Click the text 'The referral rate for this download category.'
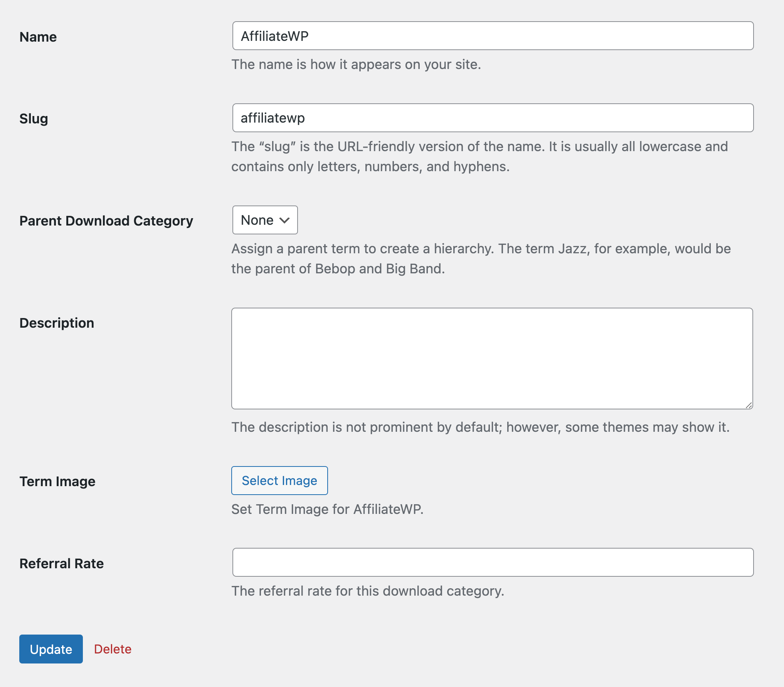 click(368, 591)
